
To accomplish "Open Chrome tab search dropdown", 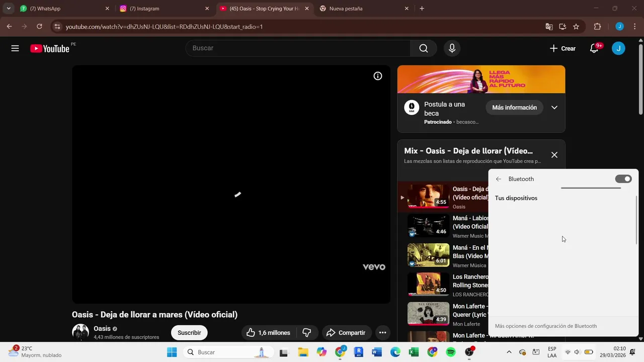I will pos(9,9).
